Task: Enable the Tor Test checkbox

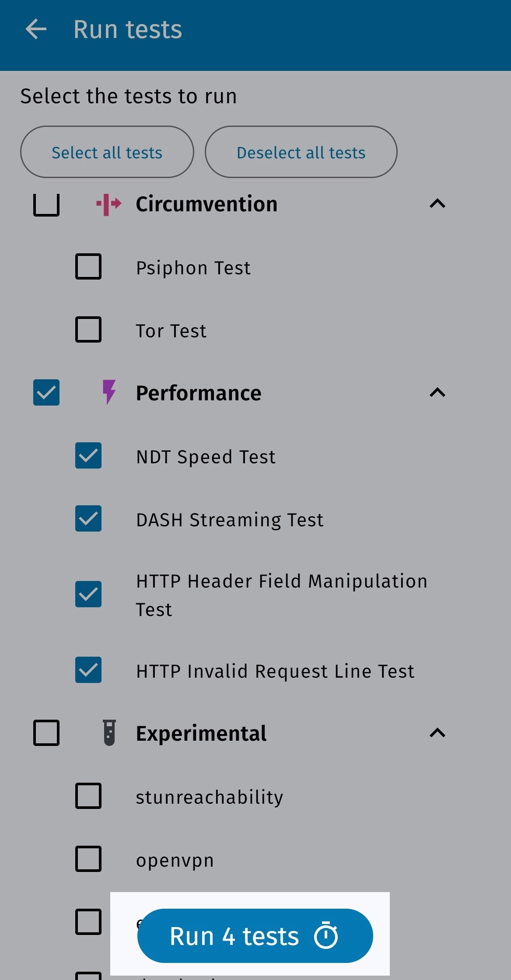Action: click(88, 329)
